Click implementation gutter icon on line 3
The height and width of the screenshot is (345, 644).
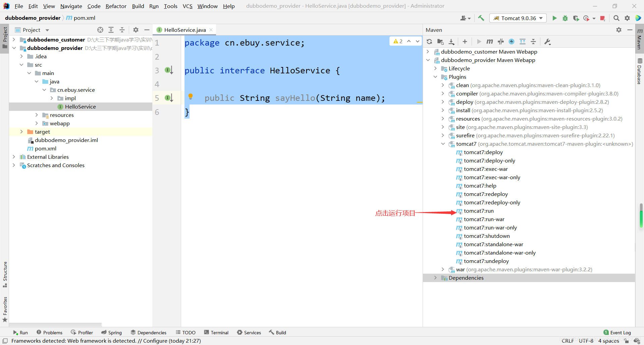pyautogui.click(x=169, y=70)
